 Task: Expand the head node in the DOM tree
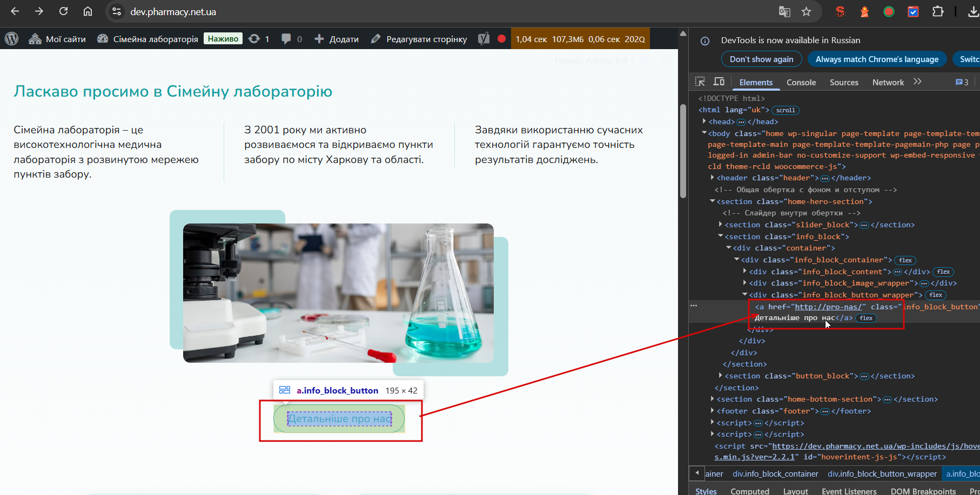704,121
